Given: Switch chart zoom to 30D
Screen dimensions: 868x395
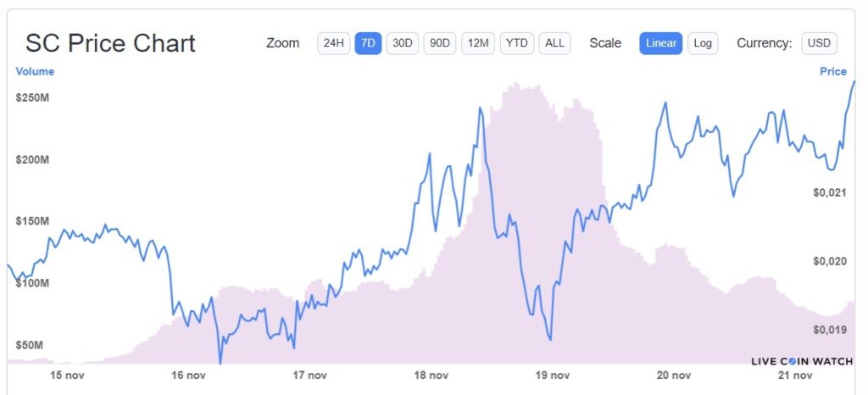Looking at the screenshot, I should point(402,43).
